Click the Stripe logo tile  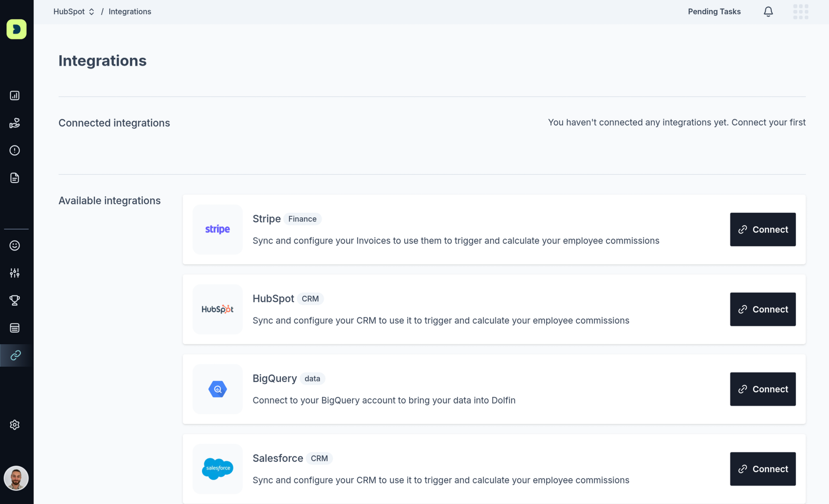pyautogui.click(x=218, y=230)
